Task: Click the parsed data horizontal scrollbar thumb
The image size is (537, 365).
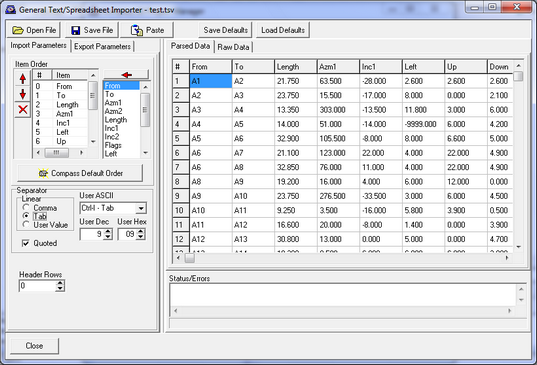Action: pyautogui.click(x=190, y=258)
